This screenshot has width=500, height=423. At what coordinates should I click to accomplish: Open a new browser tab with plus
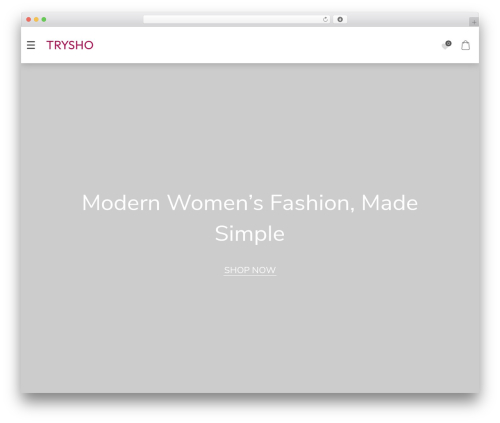(474, 22)
